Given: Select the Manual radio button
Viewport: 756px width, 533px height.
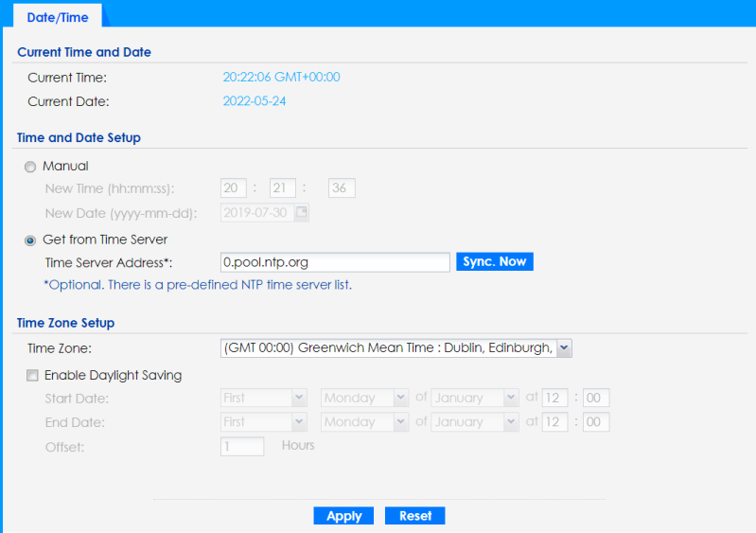Looking at the screenshot, I should click(31, 167).
